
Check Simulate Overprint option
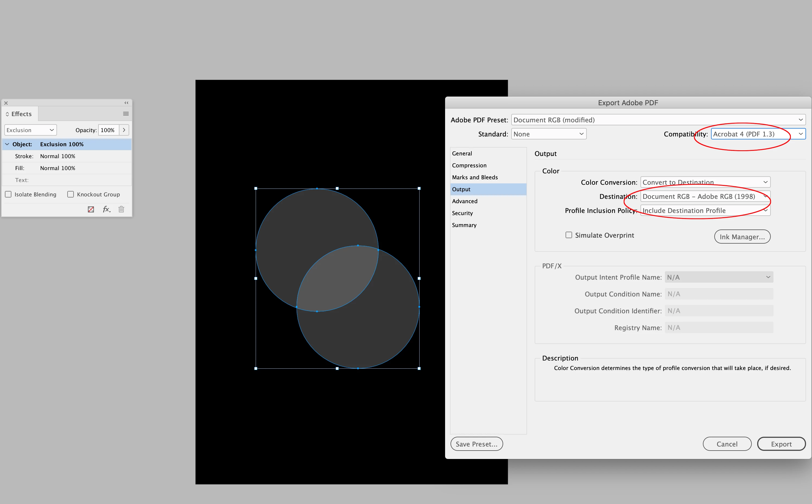pyautogui.click(x=569, y=235)
